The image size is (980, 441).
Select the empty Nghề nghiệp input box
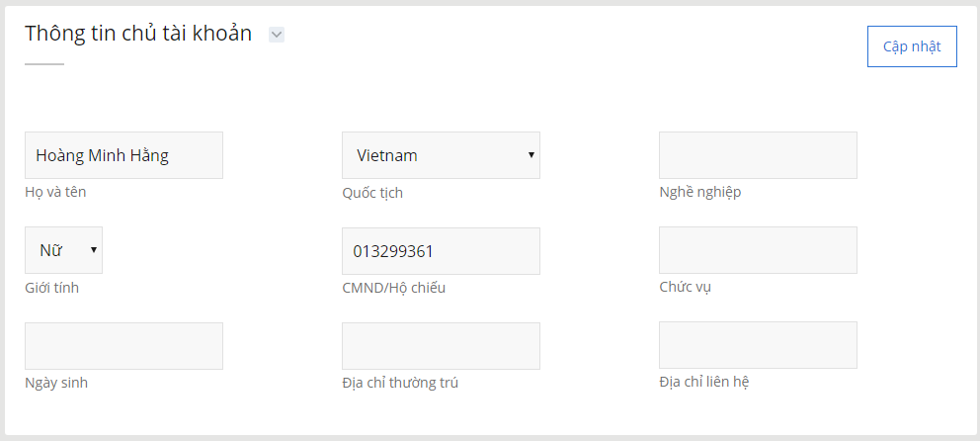click(758, 155)
